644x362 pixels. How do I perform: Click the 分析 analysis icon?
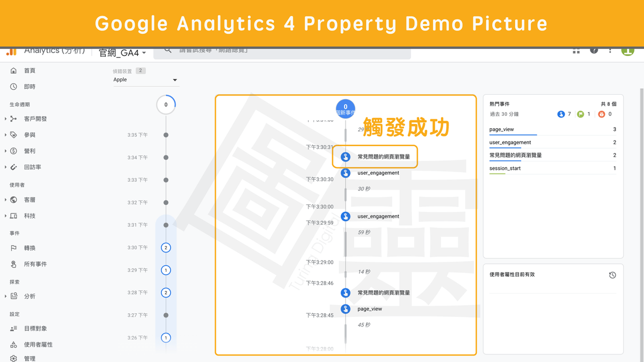click(13, 296)
